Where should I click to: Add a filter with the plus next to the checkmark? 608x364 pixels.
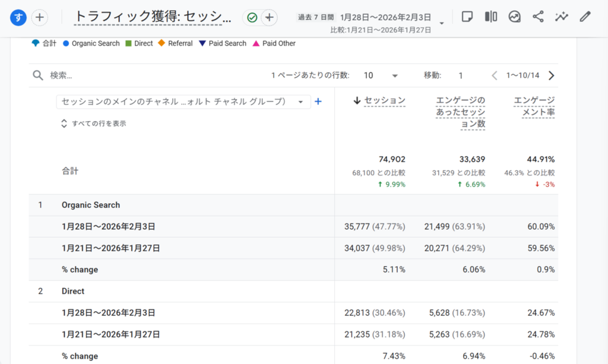point(270,17)
